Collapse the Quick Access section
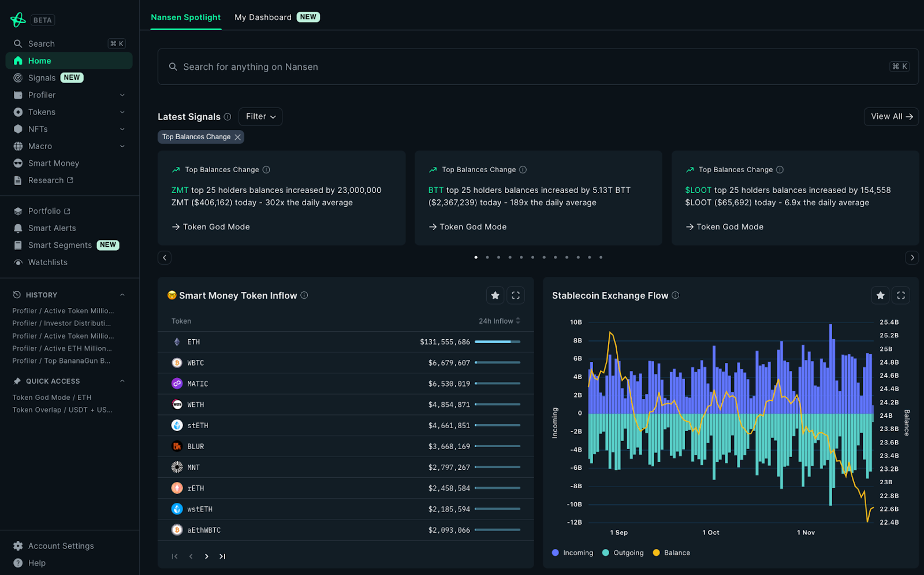This screenshot has width=924, height=575. (122, 381)
